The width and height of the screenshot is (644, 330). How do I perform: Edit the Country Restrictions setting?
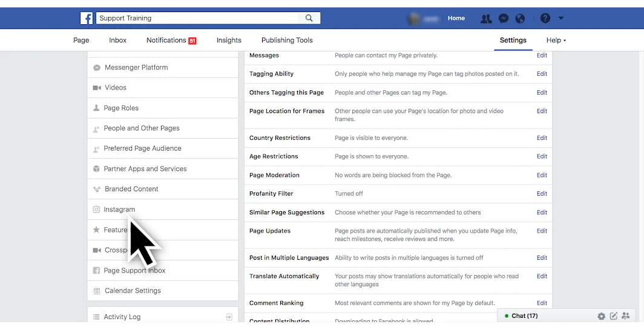[542, 138]
